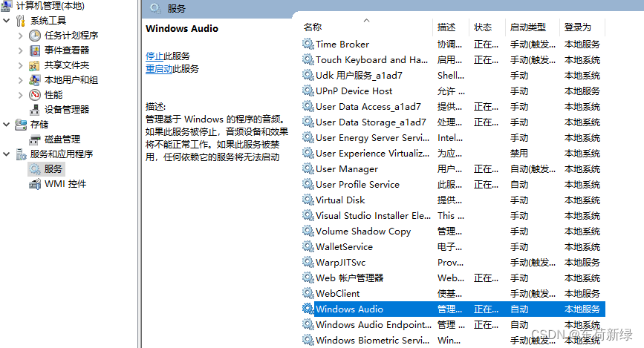The height and width of the screenshot is (348, 644).
Task: Select 磁盘管理 in the tree
Action: click(62, 139)
